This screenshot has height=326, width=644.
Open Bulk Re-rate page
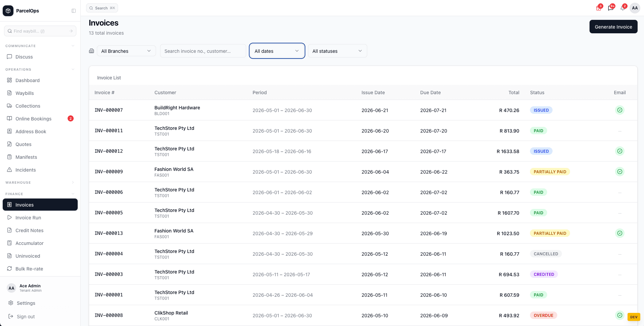tap(40, 269)
